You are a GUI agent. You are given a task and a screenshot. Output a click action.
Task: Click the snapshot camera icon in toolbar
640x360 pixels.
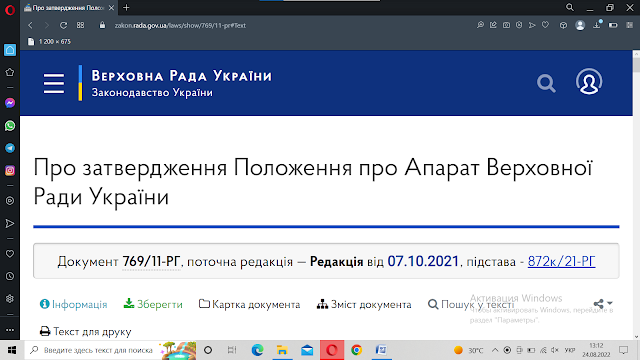(506, 25)
